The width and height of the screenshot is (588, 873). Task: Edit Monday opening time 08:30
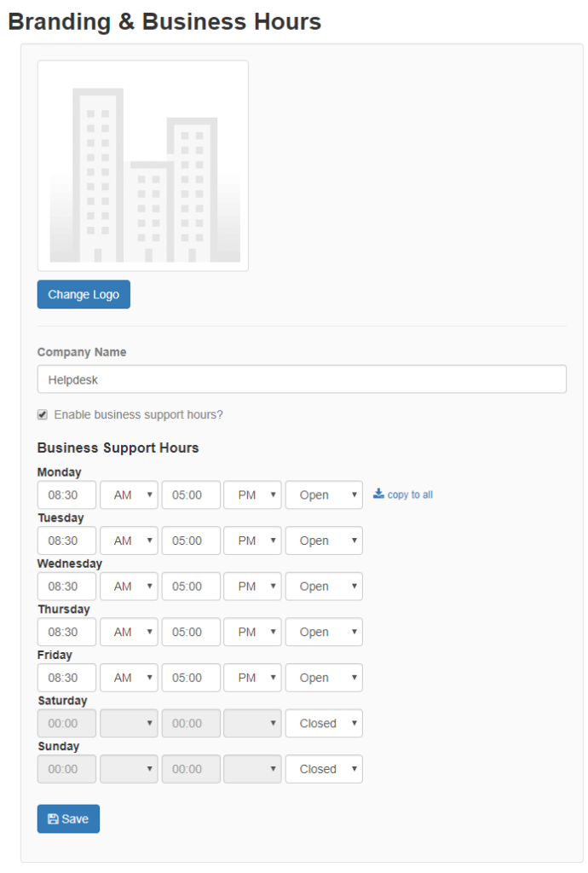click(x=66, y=495)
